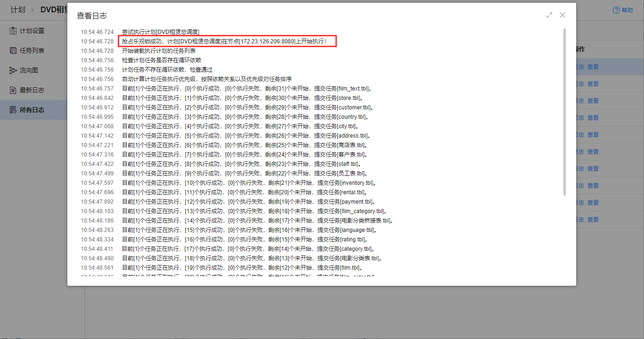Click timestamp 10:54:47.892

(97, 202)
